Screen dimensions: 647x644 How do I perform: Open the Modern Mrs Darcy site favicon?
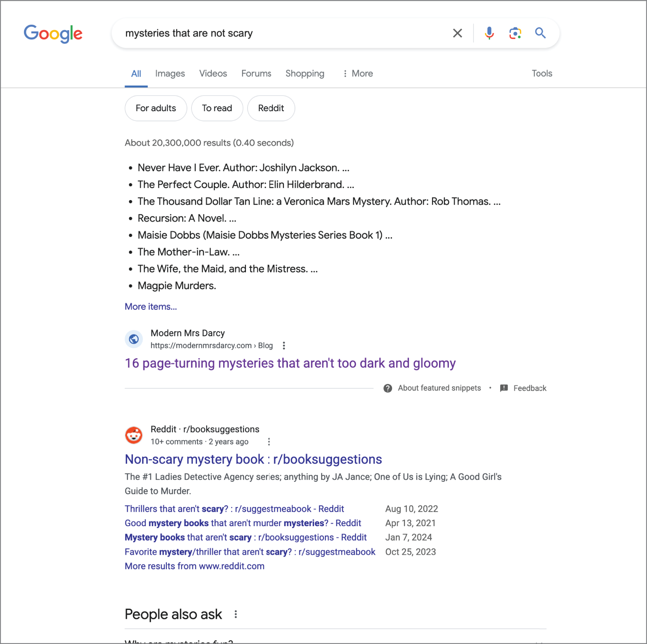click(134, 339)
